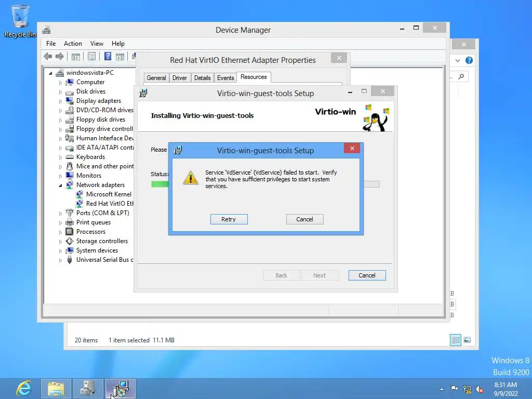Click the help icon in Explorer window
This screenshot has height=399, width=532.
pyautogui.click(x=469, y=60)
